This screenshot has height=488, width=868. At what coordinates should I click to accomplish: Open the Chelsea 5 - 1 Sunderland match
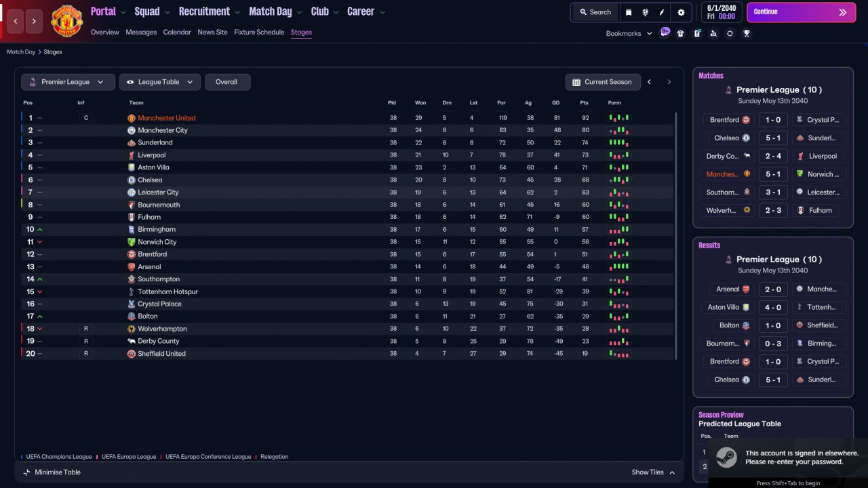click(x=773, y=138)
